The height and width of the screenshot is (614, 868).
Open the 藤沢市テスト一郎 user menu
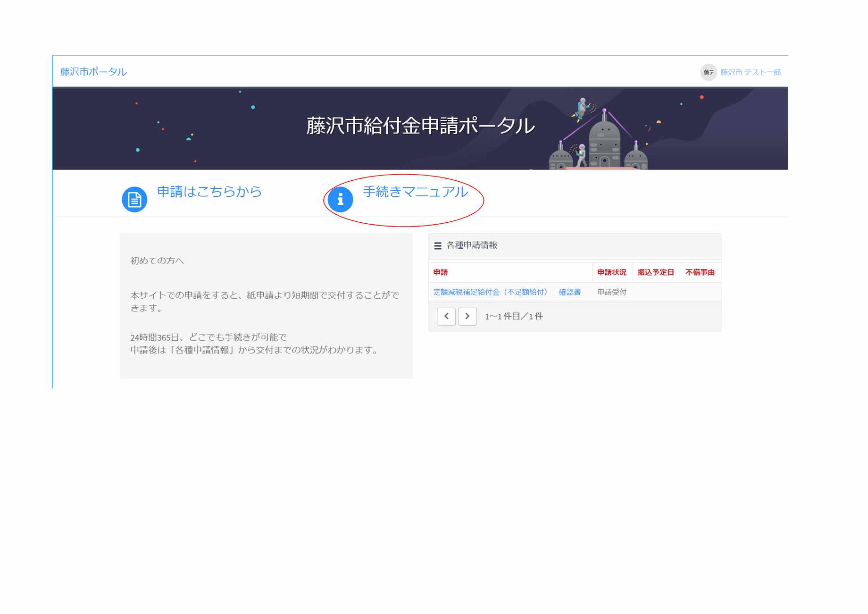pos(750,72)
